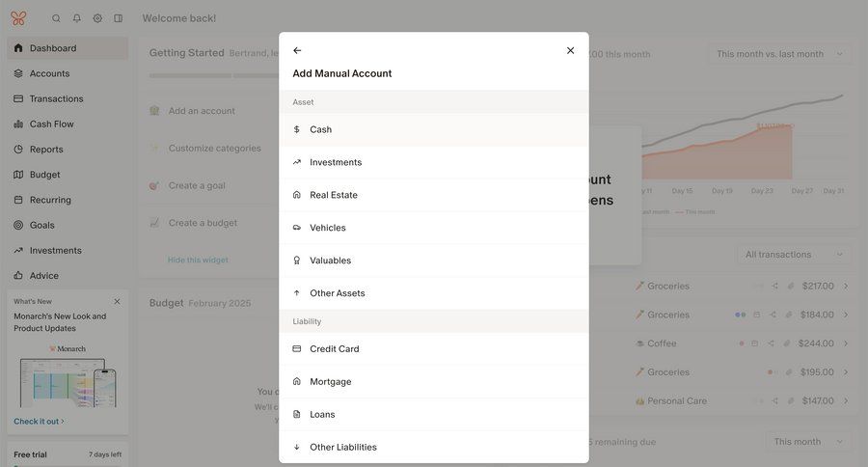Expand the $217.00 Groceries transaction chevron
868x467 pixels.
pyautogui.click(x=846, y=287)
